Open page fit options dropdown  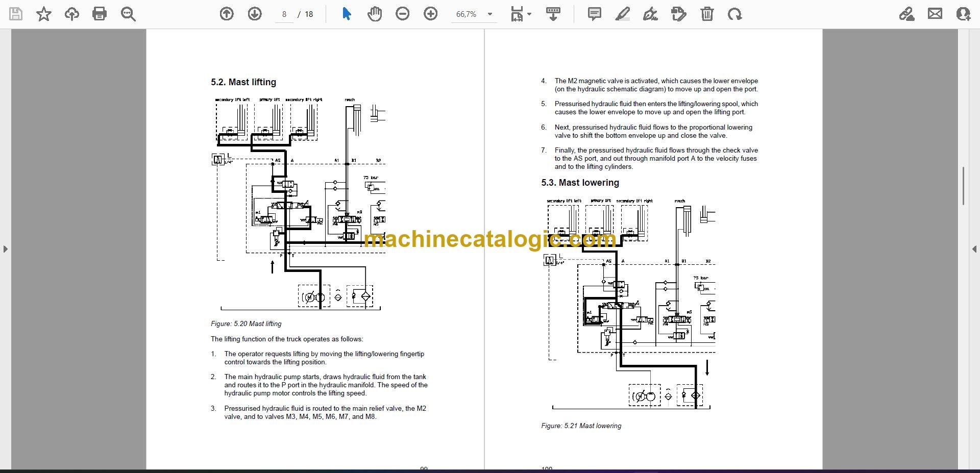click(521, 14)
